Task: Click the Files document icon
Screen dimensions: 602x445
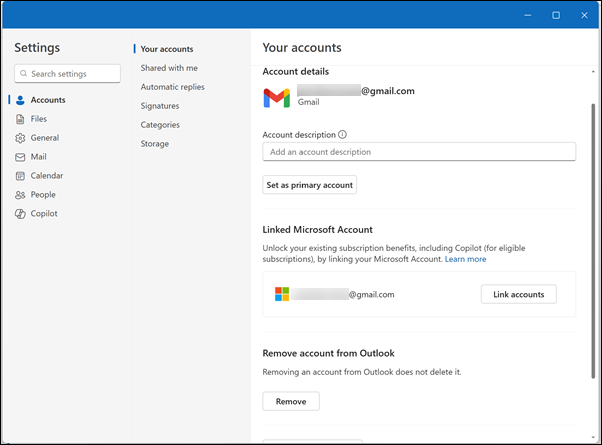Action: [20, 119]
